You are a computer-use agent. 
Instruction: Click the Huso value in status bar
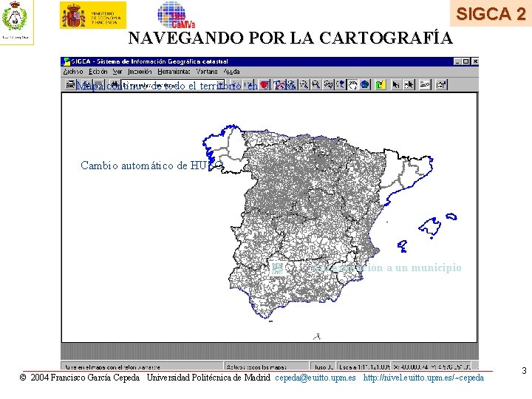click(x=324, y=366)
